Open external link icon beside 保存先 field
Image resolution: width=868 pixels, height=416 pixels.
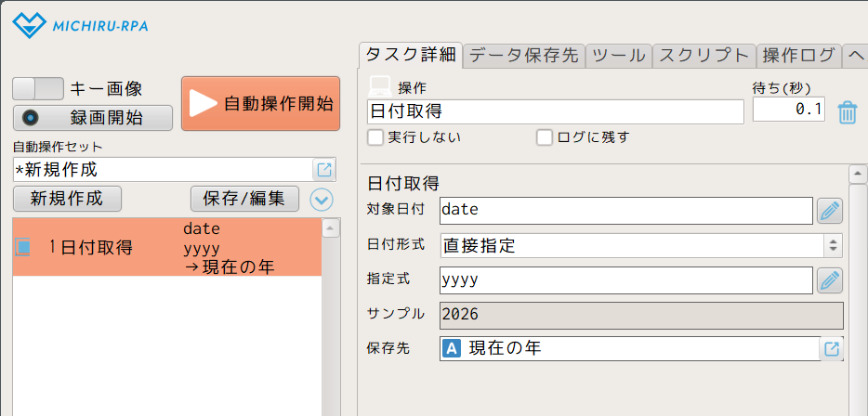pos(832,349)
